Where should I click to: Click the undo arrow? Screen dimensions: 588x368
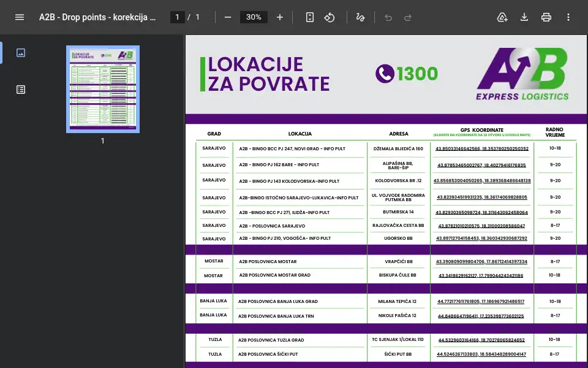[388, 17]
